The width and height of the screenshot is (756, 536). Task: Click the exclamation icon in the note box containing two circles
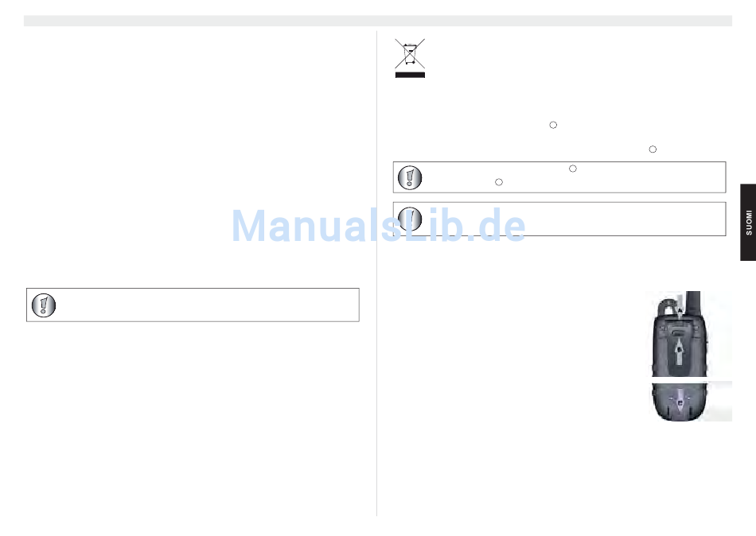(410, 178)
